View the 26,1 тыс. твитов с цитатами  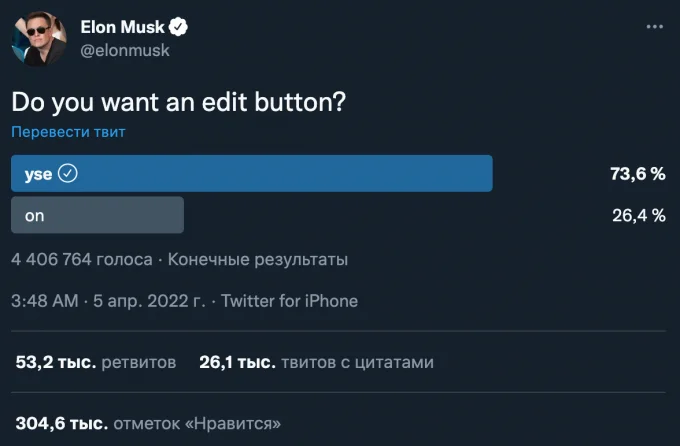click(317, 362)
